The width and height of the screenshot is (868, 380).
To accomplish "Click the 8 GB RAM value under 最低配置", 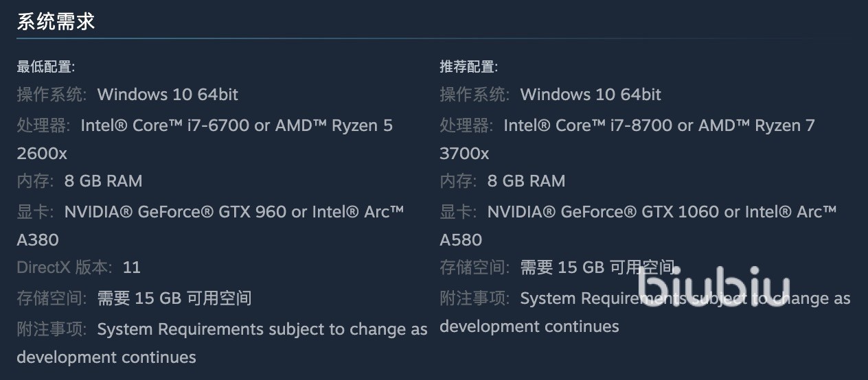I will point(103,181).
